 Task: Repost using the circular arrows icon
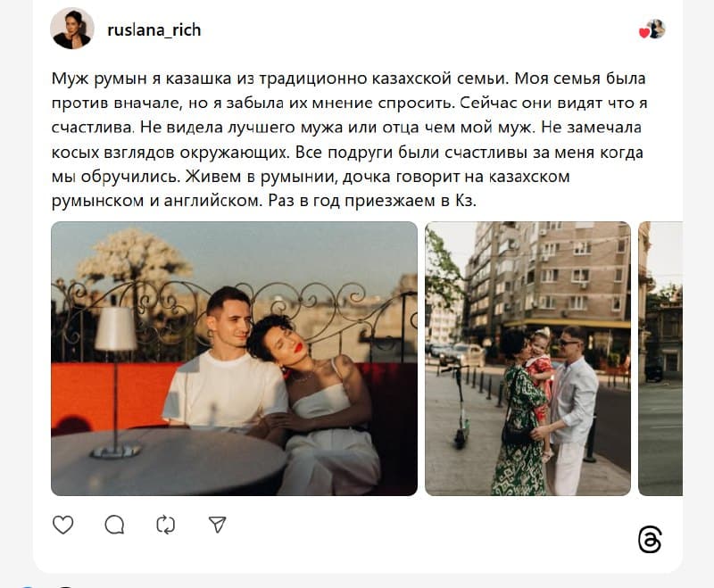tap(166, 525)
